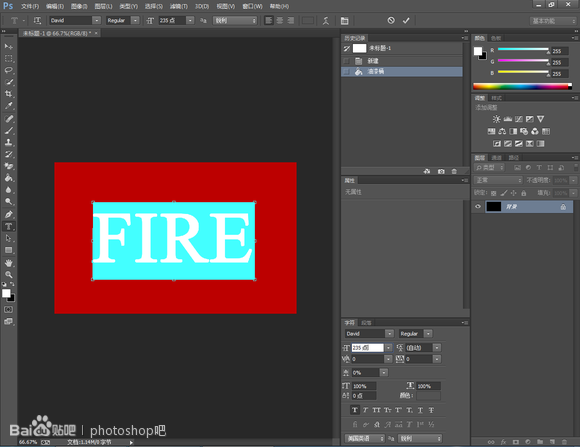Delete the current history state (trash icon)
Screen dimensions: 580x447
click(x=454, y=171)
